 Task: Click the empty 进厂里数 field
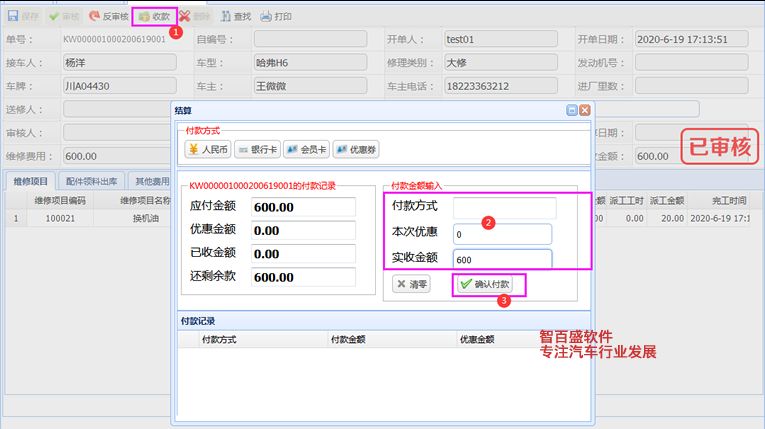tap(691, 86)
